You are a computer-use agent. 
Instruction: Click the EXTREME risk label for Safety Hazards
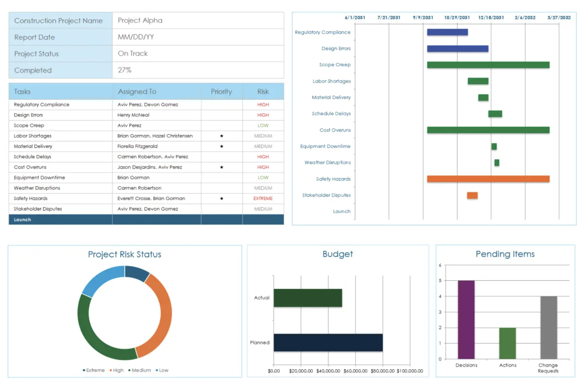(x=263, y=199)
